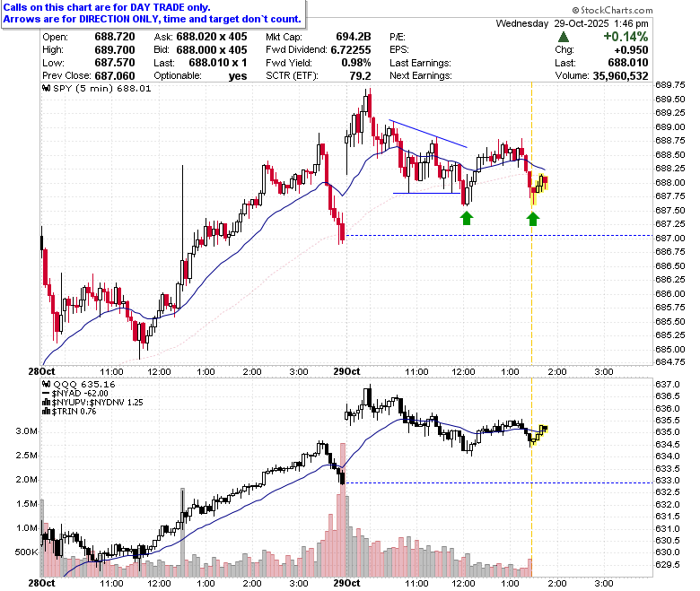
Task: Click the horizontal blue support line near 687.75
Action: tap(426, 193)
